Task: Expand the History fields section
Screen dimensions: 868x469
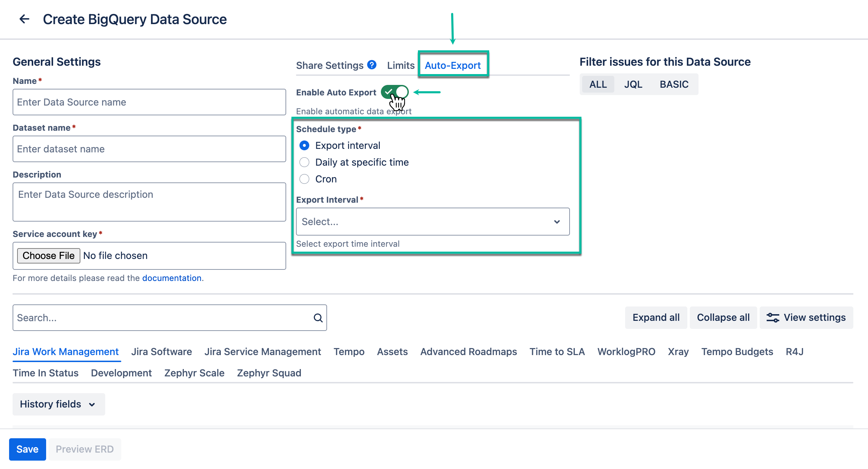Action: pos(58,404)
